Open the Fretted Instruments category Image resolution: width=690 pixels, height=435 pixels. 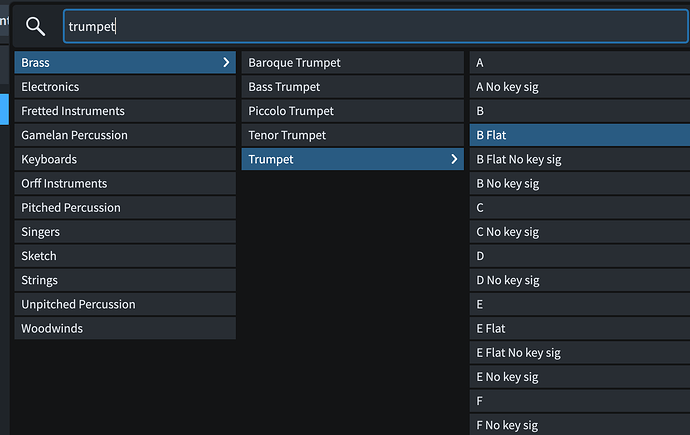click(125, 111)
